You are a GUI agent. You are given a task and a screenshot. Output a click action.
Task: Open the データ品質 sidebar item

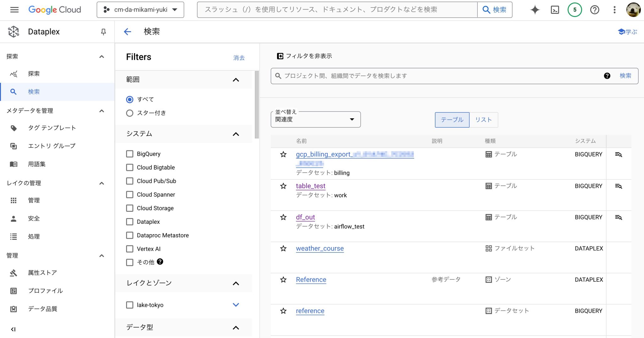point(42,309)
